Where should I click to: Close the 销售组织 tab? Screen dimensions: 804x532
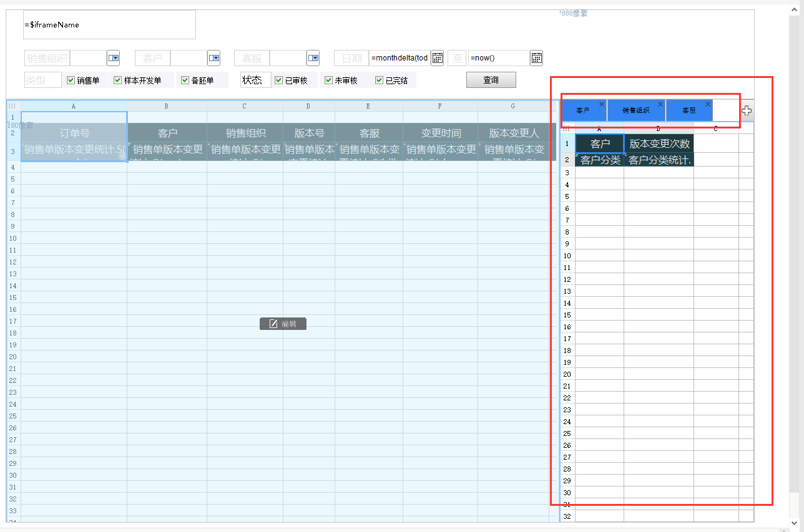(660, 104)
